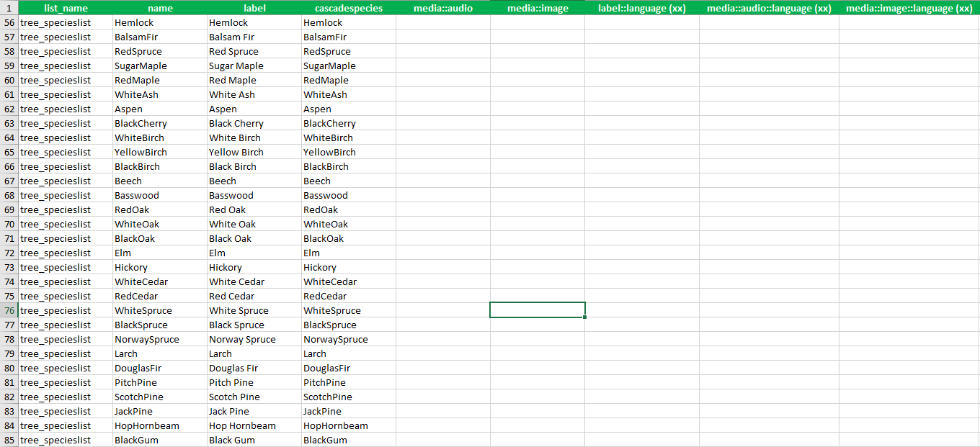Click the BlackSpruce name cell
Viewport: 980px width, 447px height.
[x=160, y=325]
